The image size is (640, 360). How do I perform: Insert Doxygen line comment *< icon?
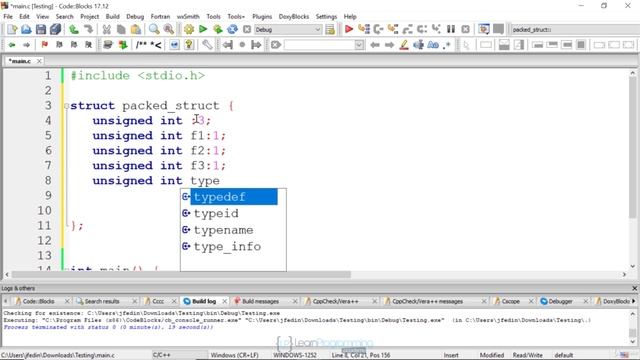pyautogui.click(x=156, y=45)
